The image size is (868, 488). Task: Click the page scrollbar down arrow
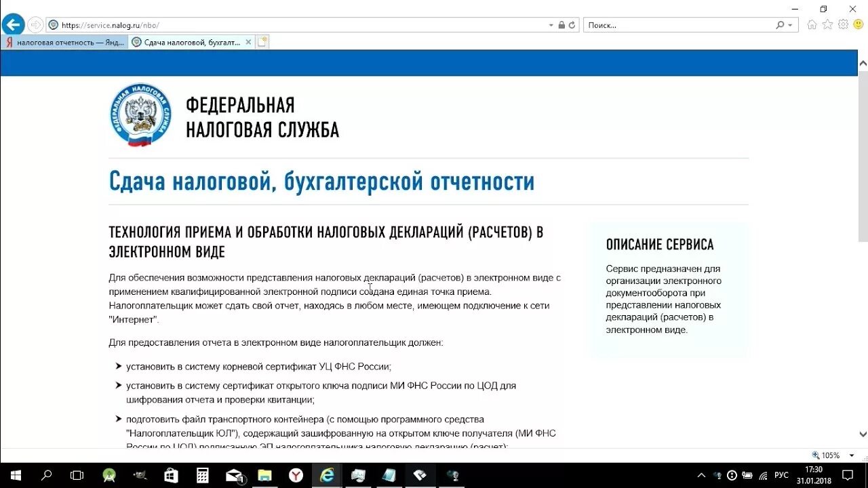coord(863,434)
